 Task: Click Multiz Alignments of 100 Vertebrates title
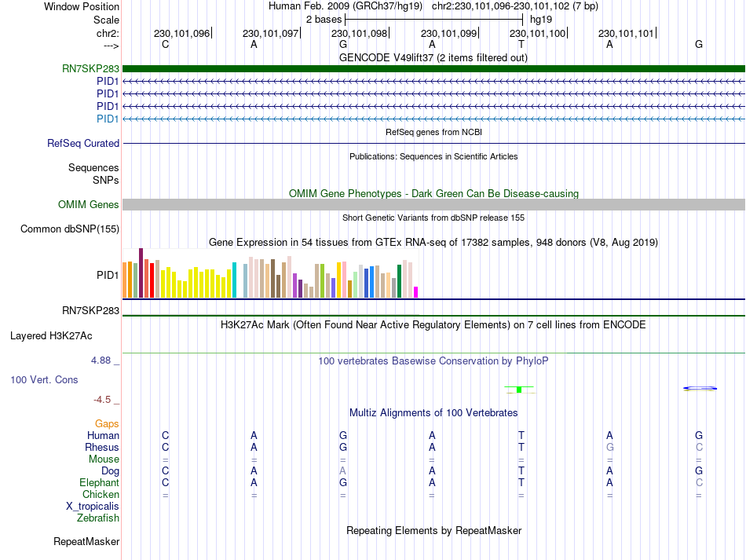(x=433, y=413)
